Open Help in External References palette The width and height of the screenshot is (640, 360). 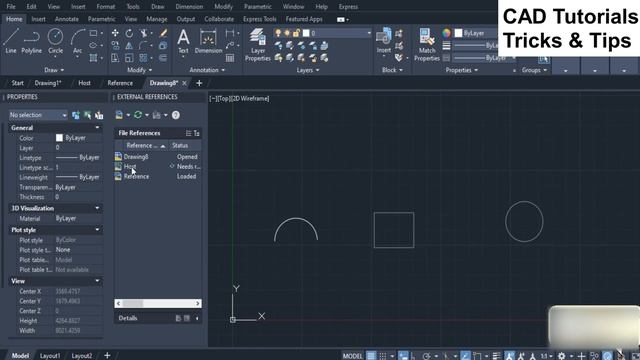click(x=176, y=115)
